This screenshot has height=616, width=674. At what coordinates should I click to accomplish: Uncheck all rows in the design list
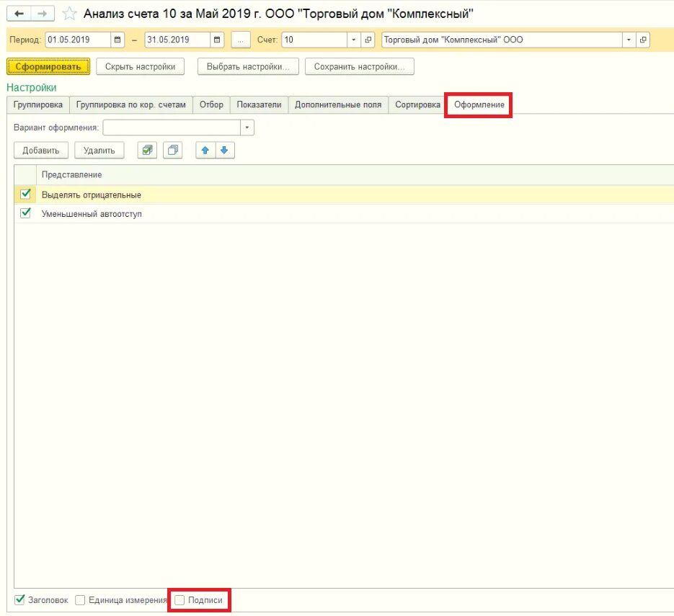(173, 151)
